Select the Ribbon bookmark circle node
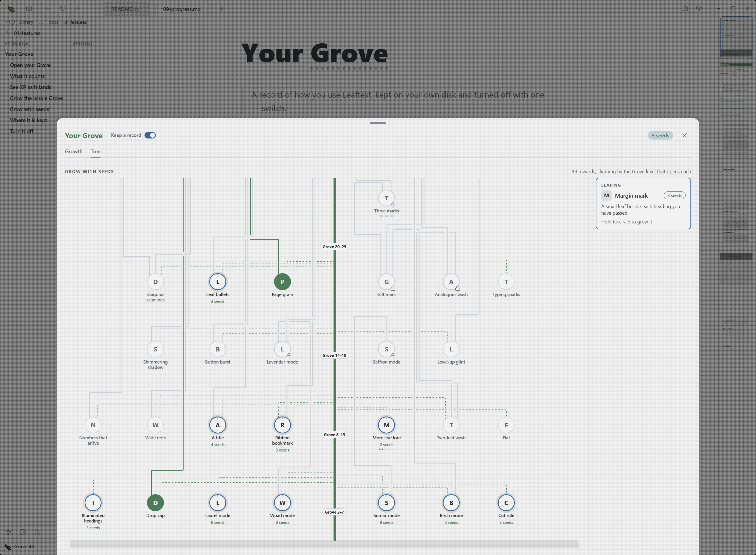This screenshot has width=756, height=555. 282,425
